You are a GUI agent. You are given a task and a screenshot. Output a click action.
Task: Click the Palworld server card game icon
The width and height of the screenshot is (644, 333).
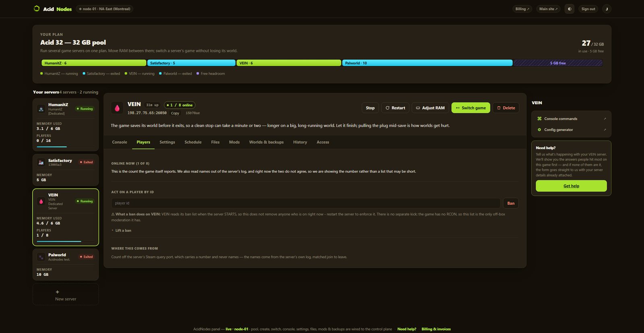(41, 257)
